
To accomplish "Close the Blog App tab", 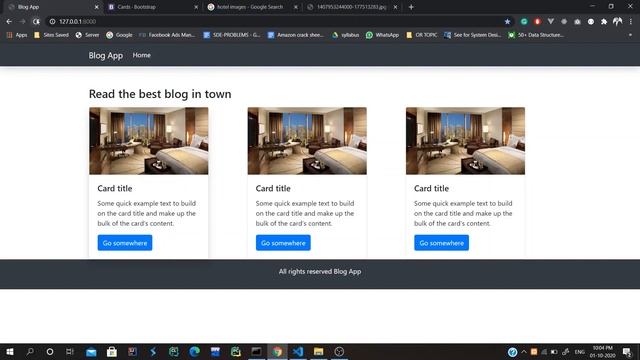I will pyautogui.click(x=97, y=7).
